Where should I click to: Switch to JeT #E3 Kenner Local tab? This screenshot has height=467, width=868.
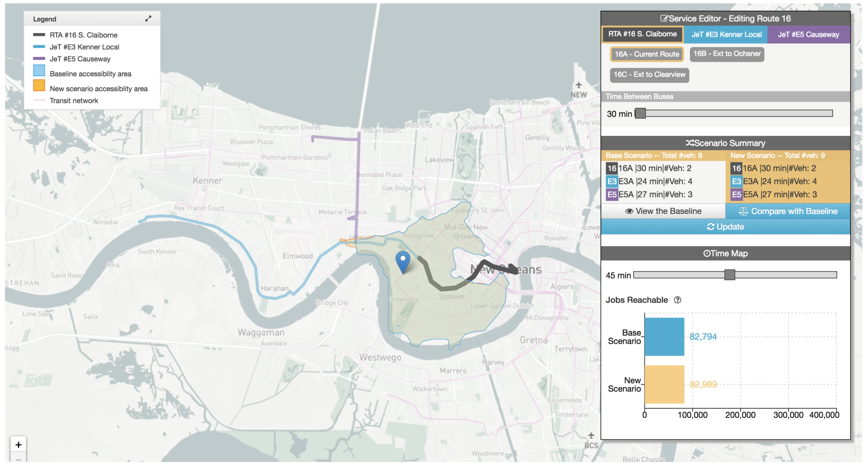tap(726, 34)
